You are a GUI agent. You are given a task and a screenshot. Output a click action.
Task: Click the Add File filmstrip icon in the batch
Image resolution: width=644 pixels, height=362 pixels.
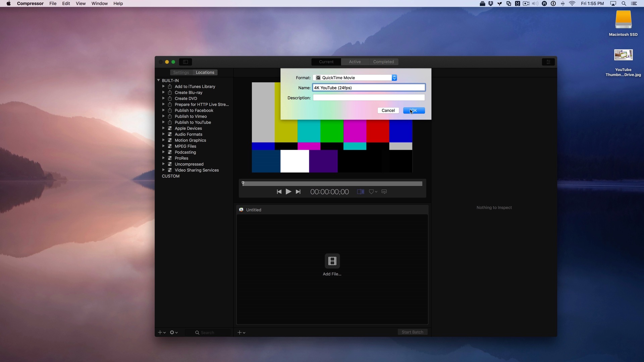(332, 261)
